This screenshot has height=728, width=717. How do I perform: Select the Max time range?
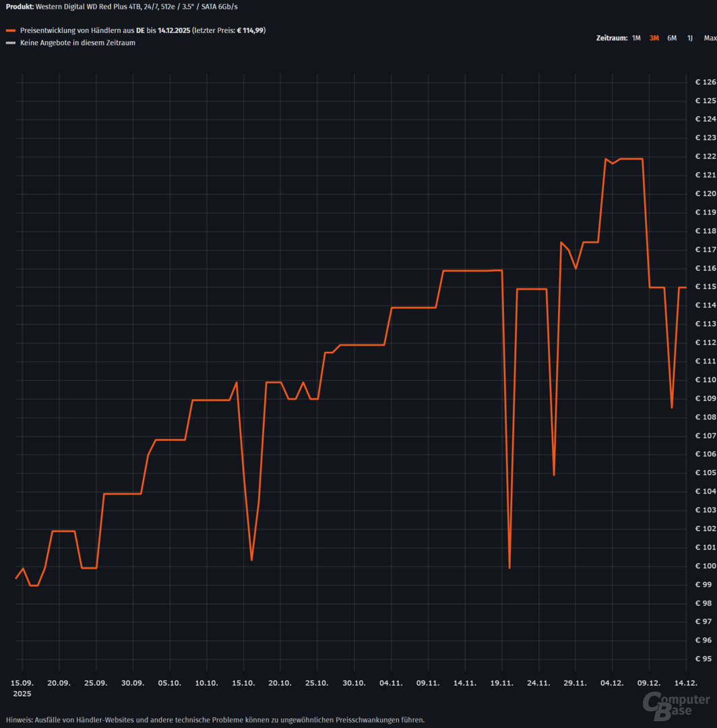[x=710, y=38]
